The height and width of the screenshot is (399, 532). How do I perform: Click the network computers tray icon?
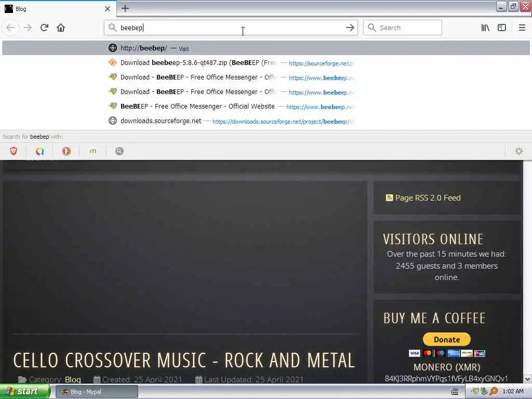click(x=484, y=392)
